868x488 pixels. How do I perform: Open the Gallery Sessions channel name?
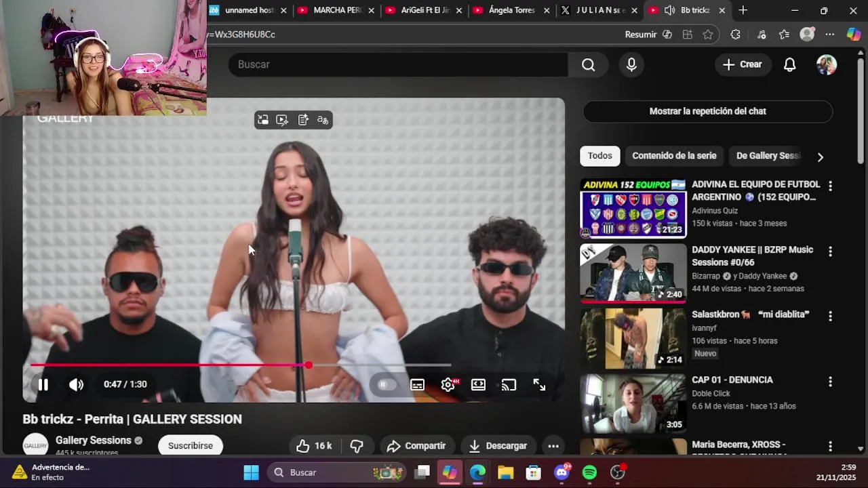[94, 441]
